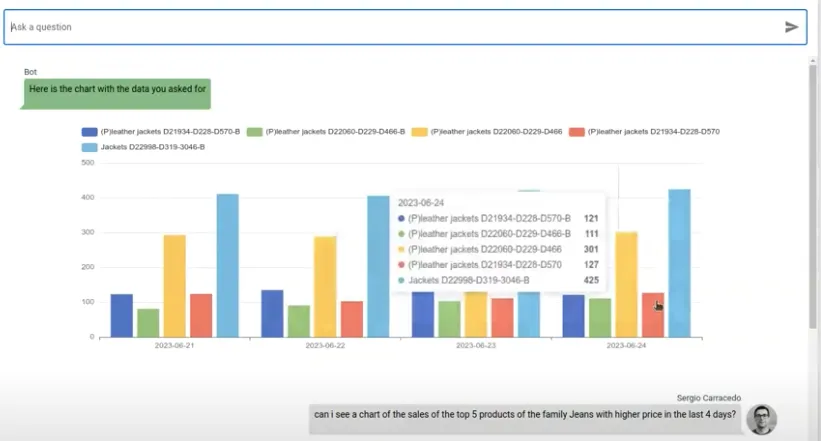Select the green bar for 2023-06-22

[x=298, y=321]
